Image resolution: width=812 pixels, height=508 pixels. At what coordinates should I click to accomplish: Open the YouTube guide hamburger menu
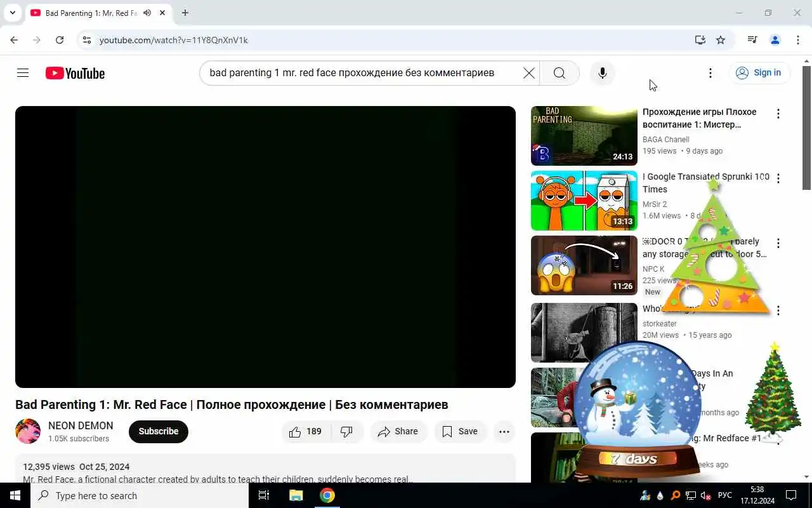click(23, 73)
